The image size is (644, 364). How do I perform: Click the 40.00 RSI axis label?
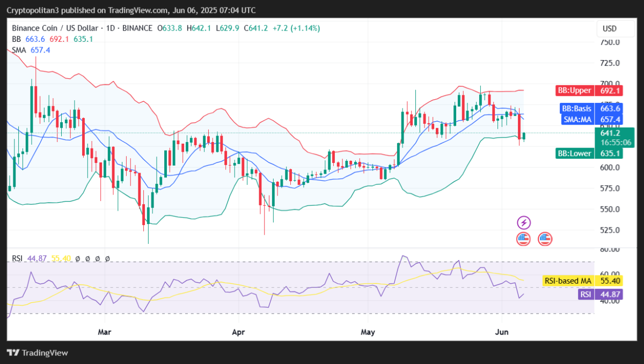point(610,301)
